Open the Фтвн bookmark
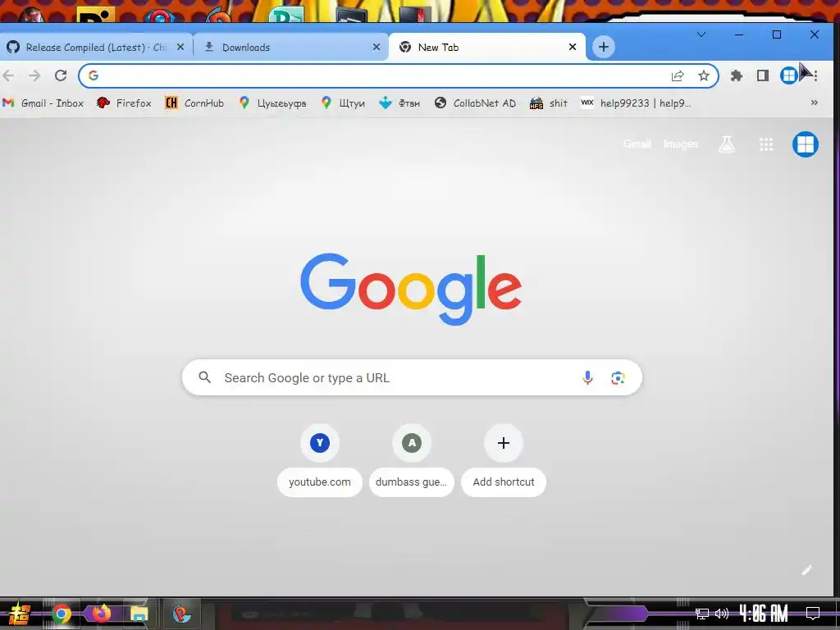Screen dimensions: 840x630 click(399, 103)
